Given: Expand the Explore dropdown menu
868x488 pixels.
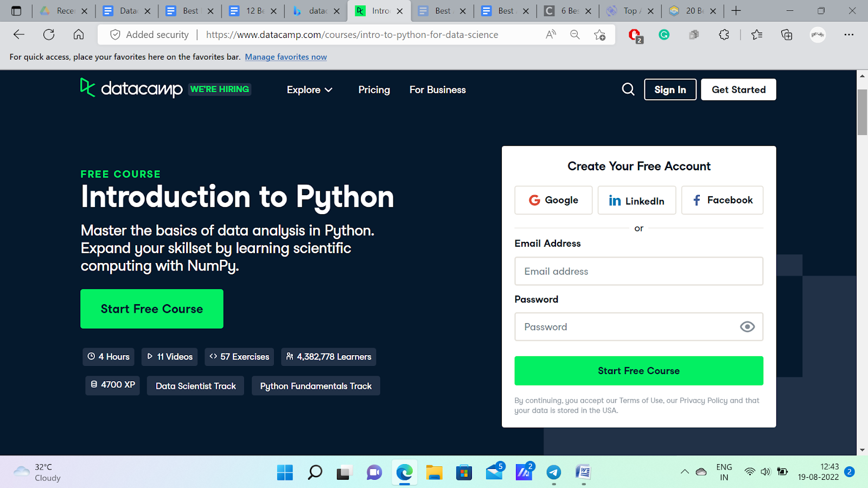Looking at the screenshot, I should [309, 89].
